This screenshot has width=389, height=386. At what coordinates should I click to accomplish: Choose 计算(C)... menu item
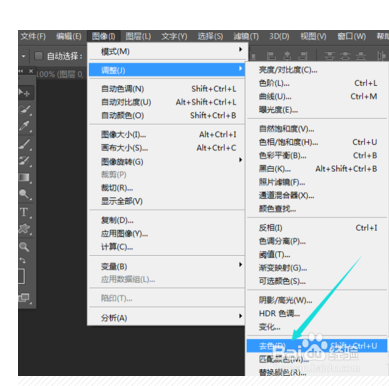[167, 247]
